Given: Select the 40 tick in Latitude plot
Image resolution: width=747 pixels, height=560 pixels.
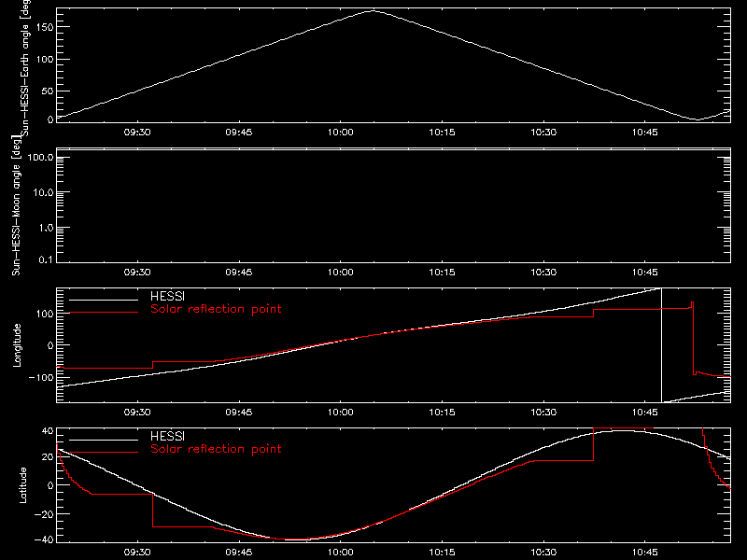Looking at the screenshot, I should pos(48,431).
